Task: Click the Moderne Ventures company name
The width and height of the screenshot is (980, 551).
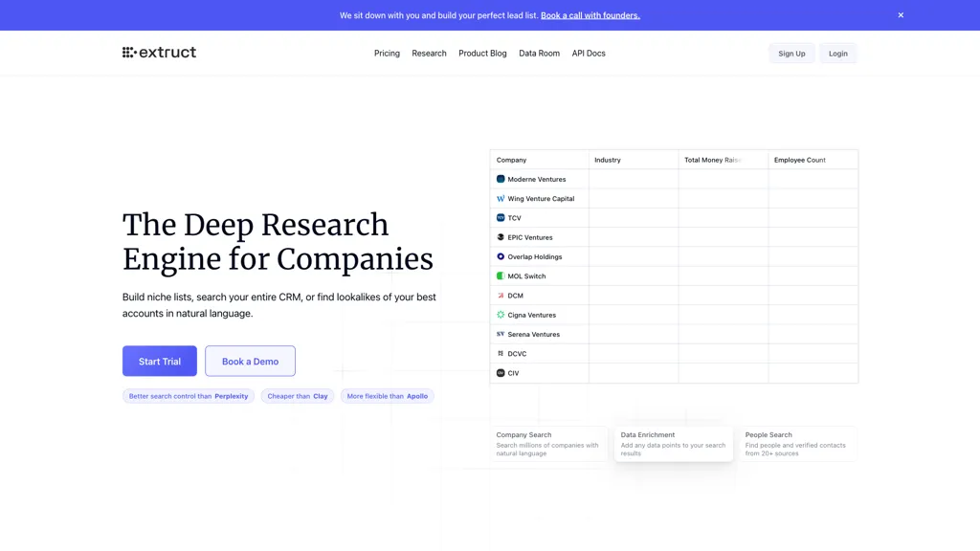Action: [x=536, y=179]
